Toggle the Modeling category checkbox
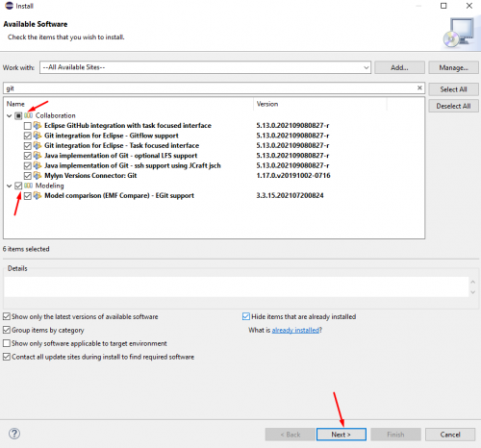This screenshot has width=481, height=448. pyautogui.click(x=18, y=186)
